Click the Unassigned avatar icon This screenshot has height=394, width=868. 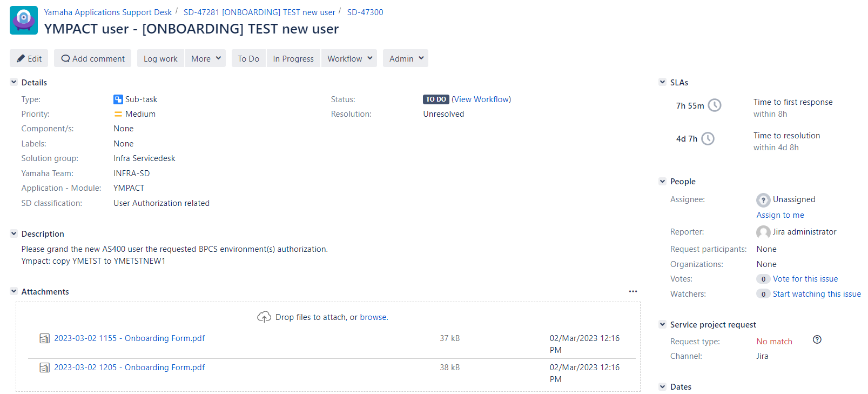(x=763, y=200)
